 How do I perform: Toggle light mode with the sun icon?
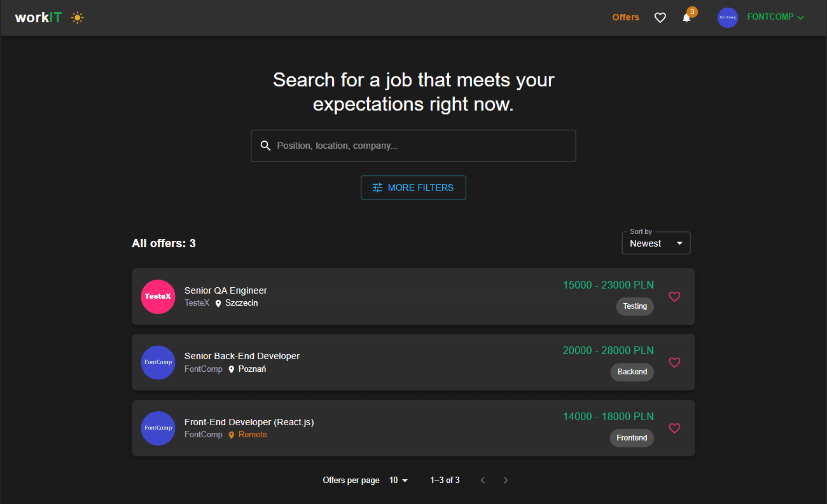tap(77, 17)
